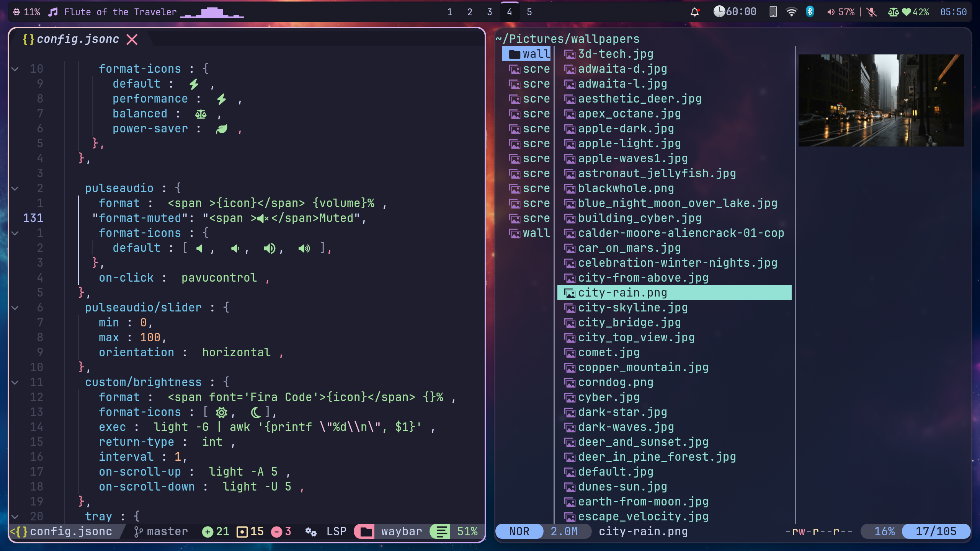Click the phone device icon in bar
This screenshot has height=551, width=980.
pos(773,12)
